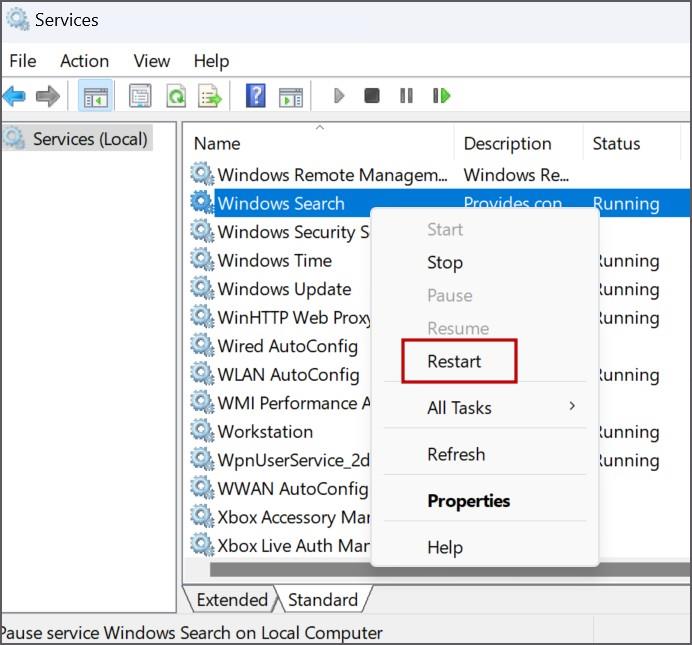This screenshot has height=645, width=692.
Task: Select the Workstation service
Action: pyautogui.click(x=265, y=431)
